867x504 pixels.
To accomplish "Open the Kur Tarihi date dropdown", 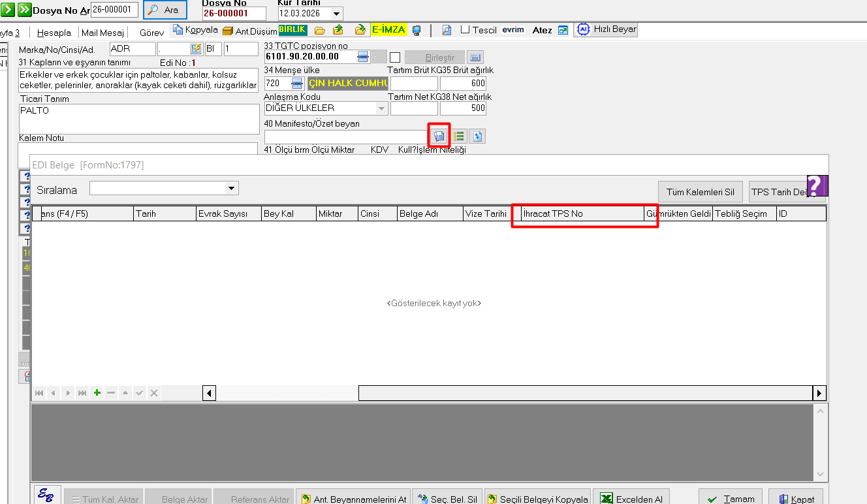I will click(x=336, y=14).
